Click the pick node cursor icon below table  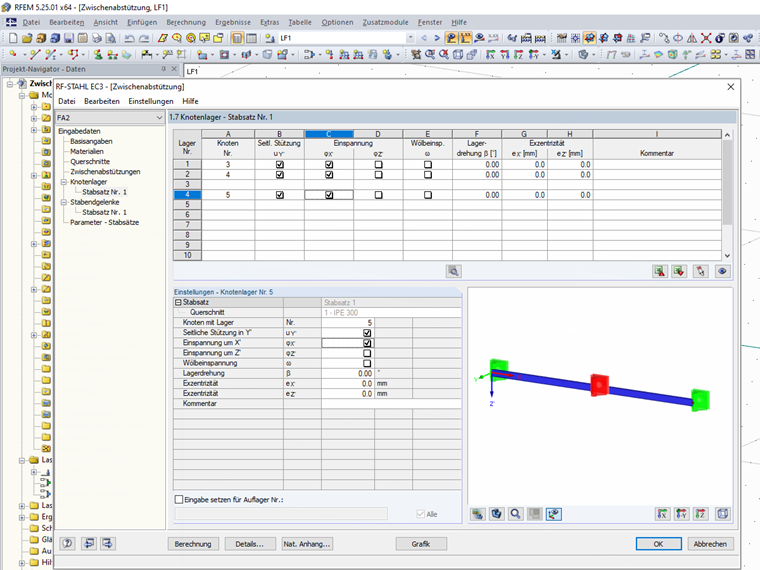tap(700, 271)
